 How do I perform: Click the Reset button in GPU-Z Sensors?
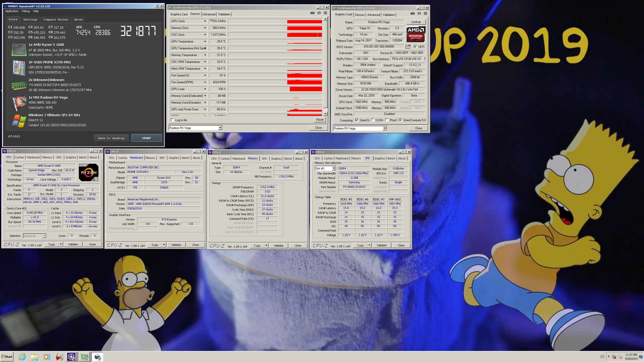[x=320, y=120]
